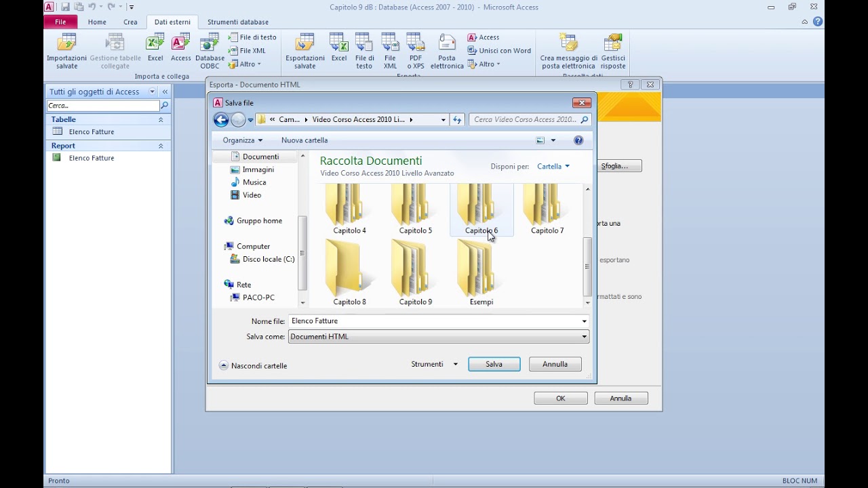Export to Excel in the export group

(x=339, y=47)
